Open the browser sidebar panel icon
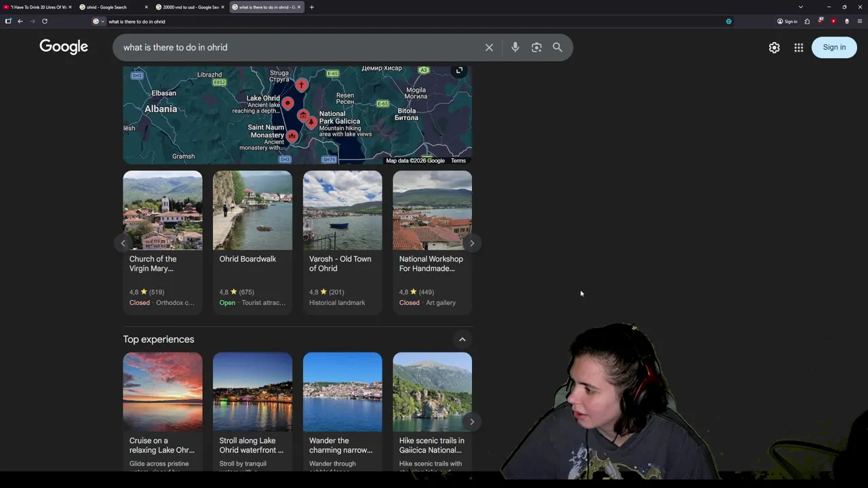The image size is (868, 488). tap(8, 21)
